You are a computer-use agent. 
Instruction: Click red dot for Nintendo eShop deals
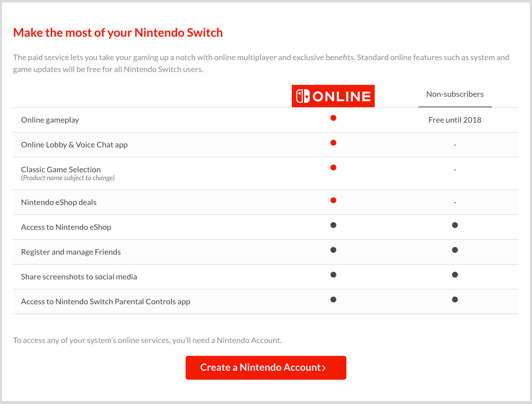coord(333,201)
